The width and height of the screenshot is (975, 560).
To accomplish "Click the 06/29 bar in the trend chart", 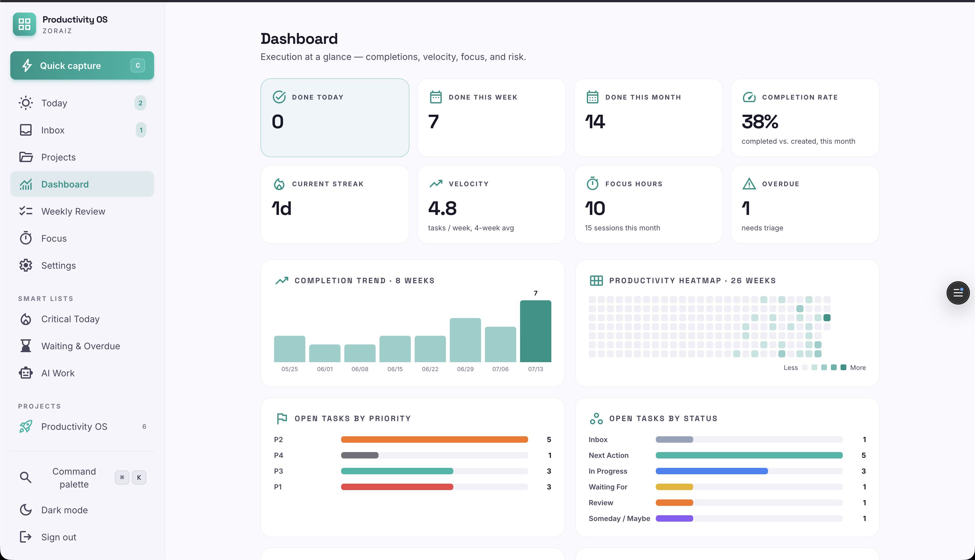I will pos(465,340).
